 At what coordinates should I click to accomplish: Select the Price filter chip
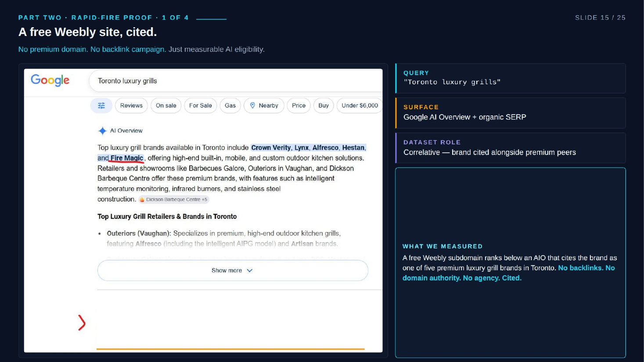(299, 105)
